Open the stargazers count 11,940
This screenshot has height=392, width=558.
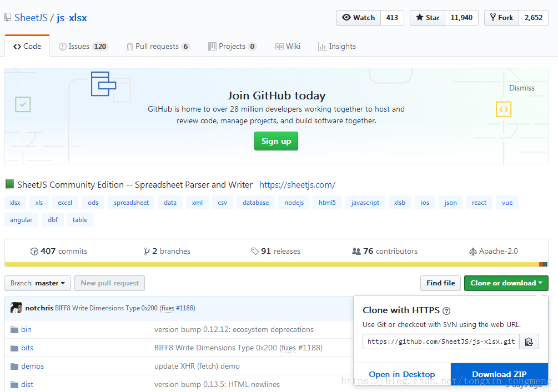pyautogui.click(x=461, y=18)
